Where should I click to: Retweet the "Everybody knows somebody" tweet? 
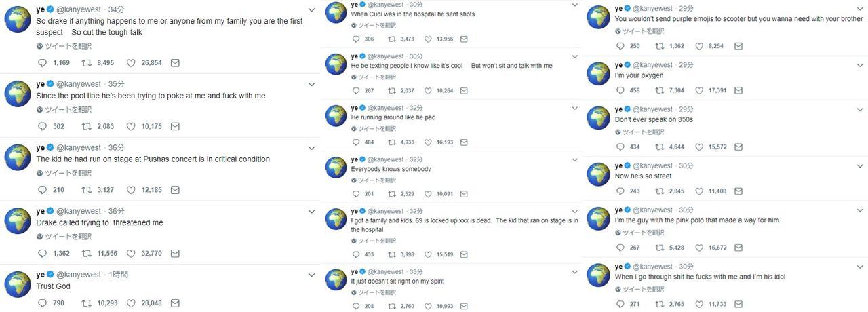pyautogui.click(x=391, y=194)
